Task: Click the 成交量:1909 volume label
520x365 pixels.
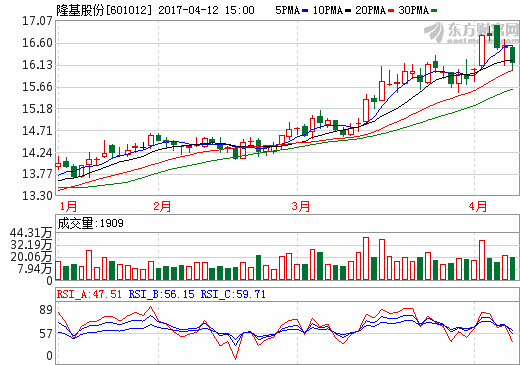Action: 90,223
